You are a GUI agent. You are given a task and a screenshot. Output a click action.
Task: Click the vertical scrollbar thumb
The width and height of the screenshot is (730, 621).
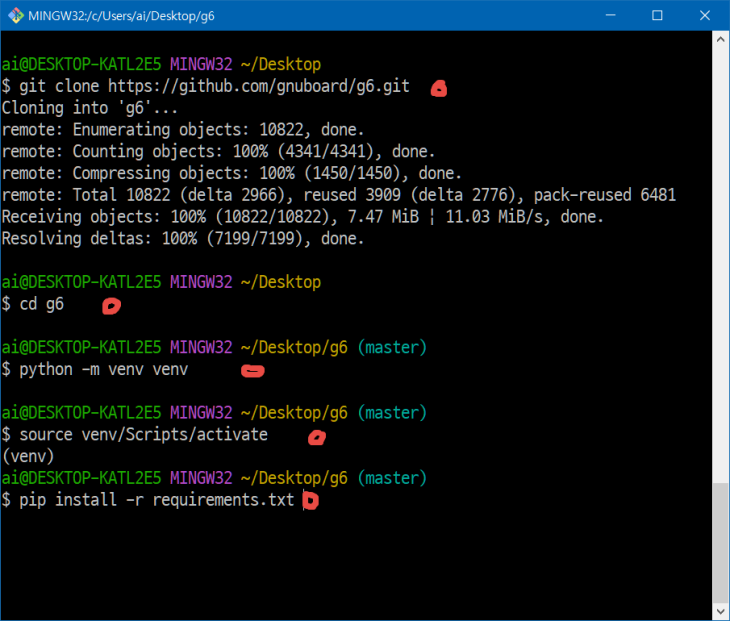coord(721,540)
